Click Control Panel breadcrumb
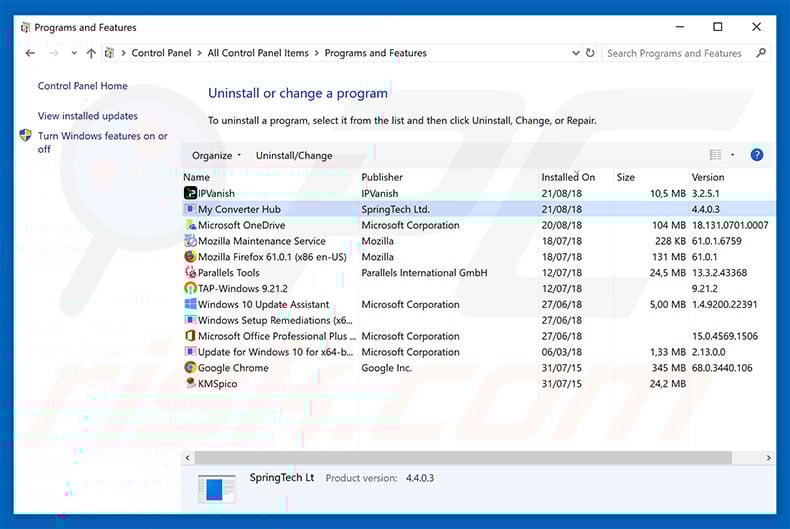 click(161, 53)
